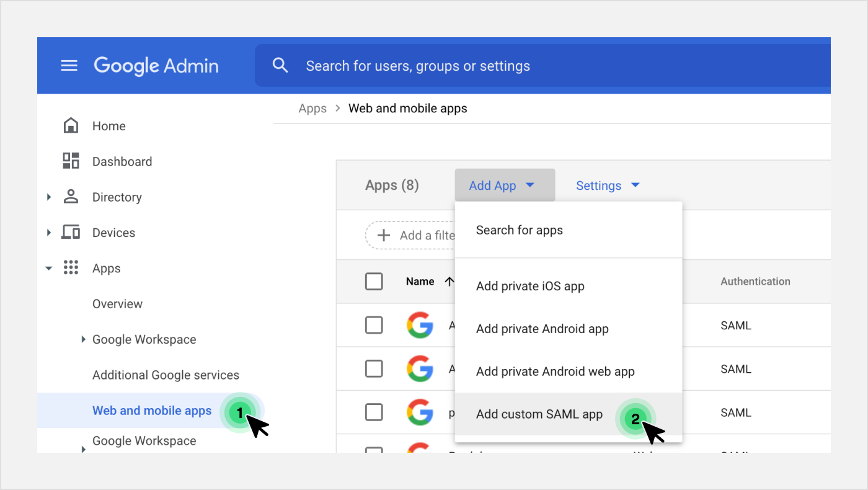Open Additional Google services
The width and height of the screenshot is (868, 490).
tap(166, 375)
